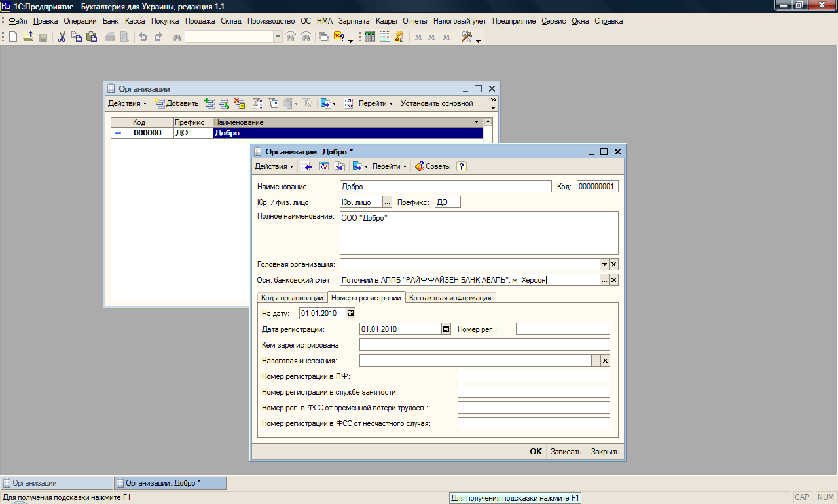Viewport: 838px width, 504px height.
Task: Expand the Головная организация dropdown arrow
Action: 605,264
